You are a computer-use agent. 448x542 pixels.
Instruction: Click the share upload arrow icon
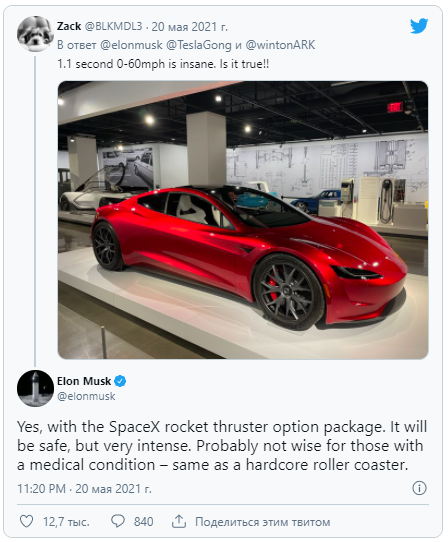[179, 521]
